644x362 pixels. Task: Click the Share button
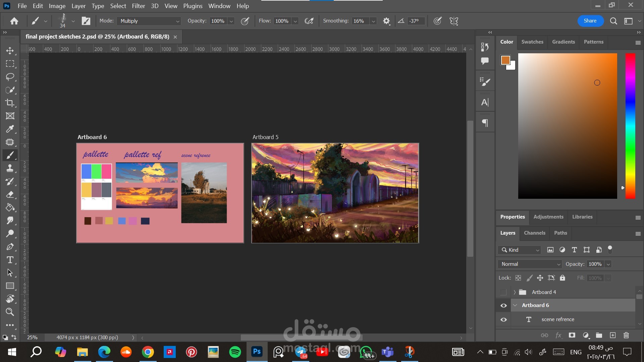pos(590,21)
